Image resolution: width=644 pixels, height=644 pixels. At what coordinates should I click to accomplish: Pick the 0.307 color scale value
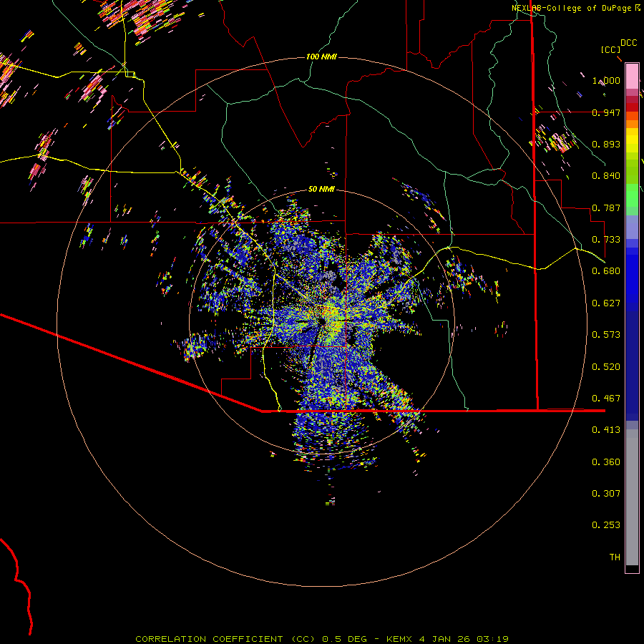606,494
